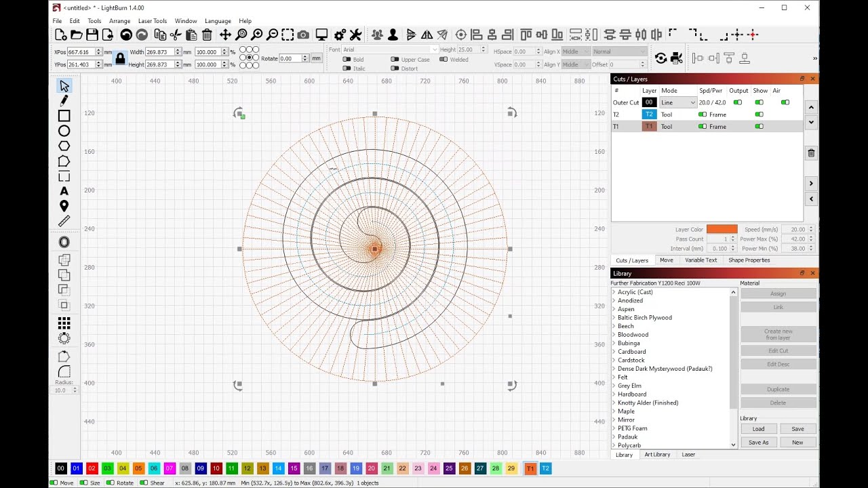
Task: Zoom out using magnifier minus icon
Action: [x=272, y=35]
